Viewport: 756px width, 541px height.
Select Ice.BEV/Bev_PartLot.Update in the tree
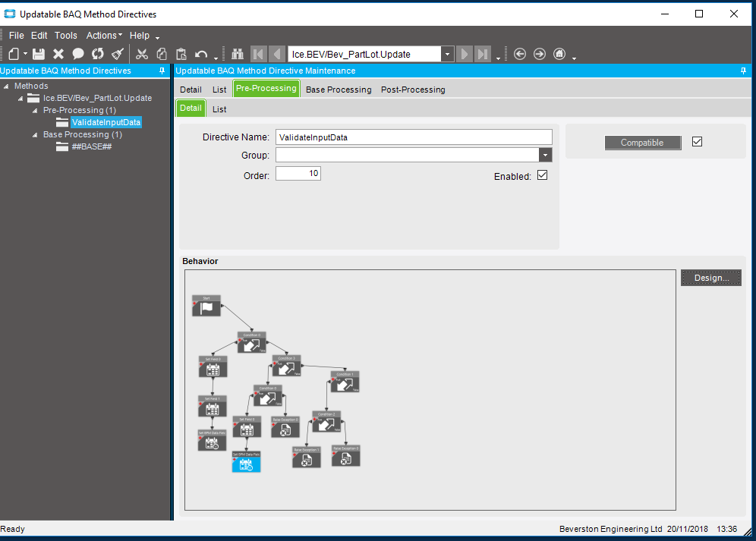pos(97,99)
